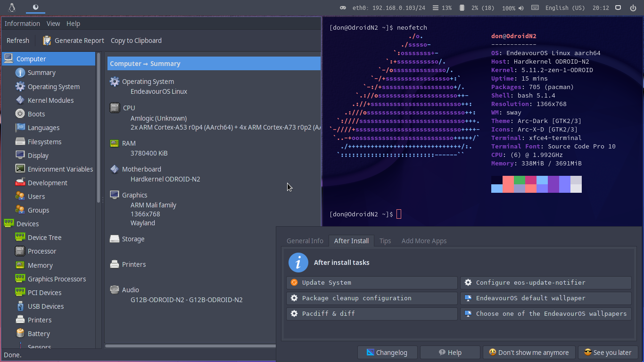Select Processor chip icon in sidebar
The image size is (644, 362).
pyautogui.click(x=20, y=251)
